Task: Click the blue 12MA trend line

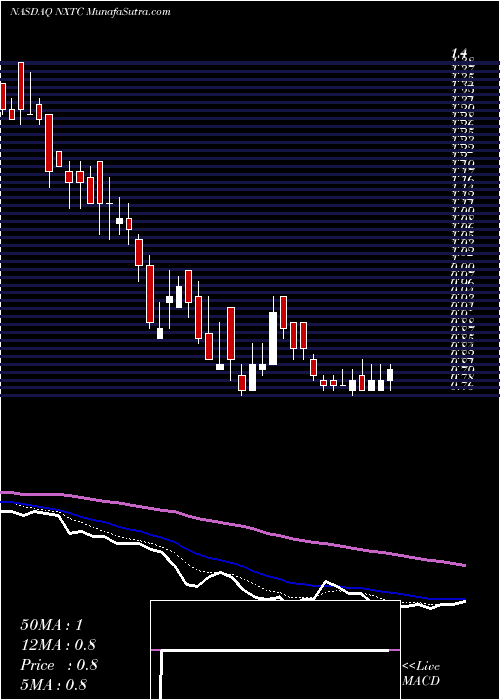Action: coord(232,563)
